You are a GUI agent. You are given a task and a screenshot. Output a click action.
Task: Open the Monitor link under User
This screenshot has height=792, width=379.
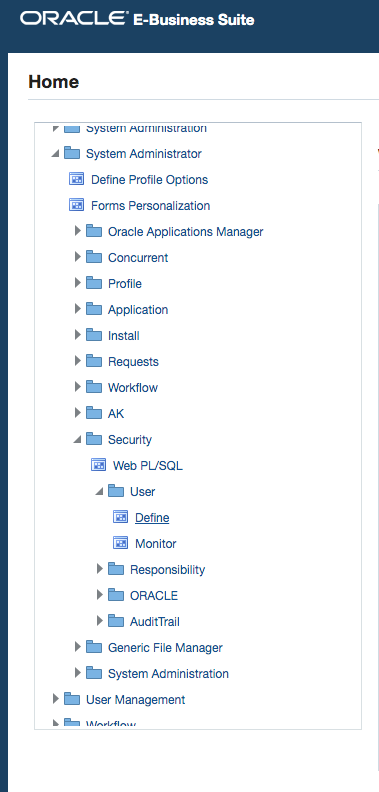point(156,543)
